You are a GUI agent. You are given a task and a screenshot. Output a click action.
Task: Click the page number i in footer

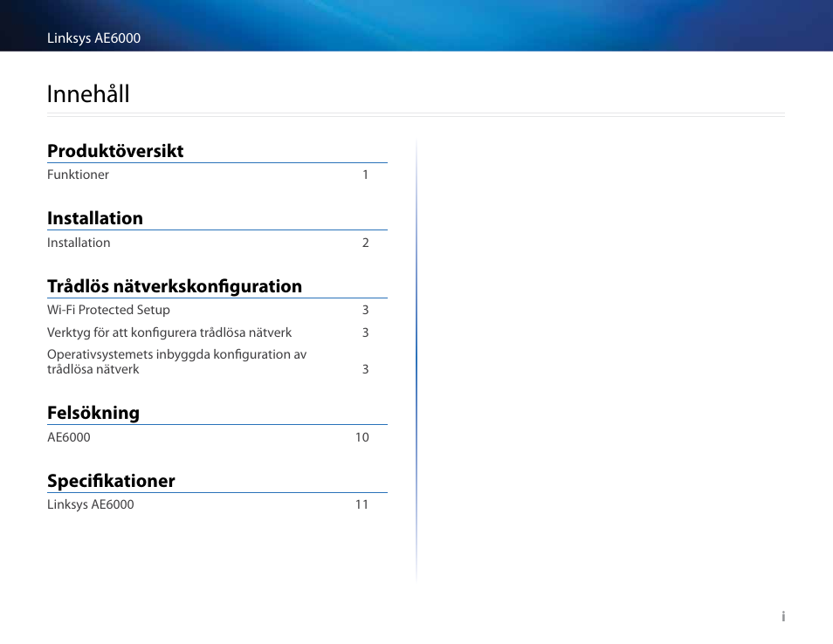783,616
